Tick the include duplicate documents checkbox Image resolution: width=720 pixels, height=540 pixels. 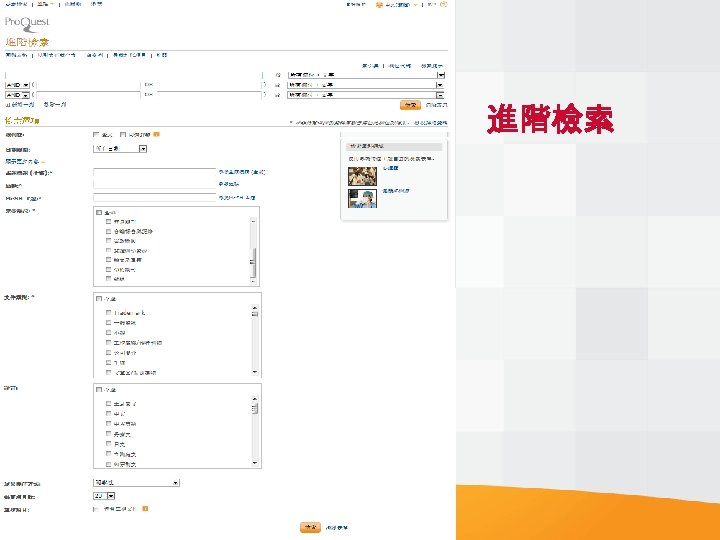pyautogui.click(x=96, y=509)
